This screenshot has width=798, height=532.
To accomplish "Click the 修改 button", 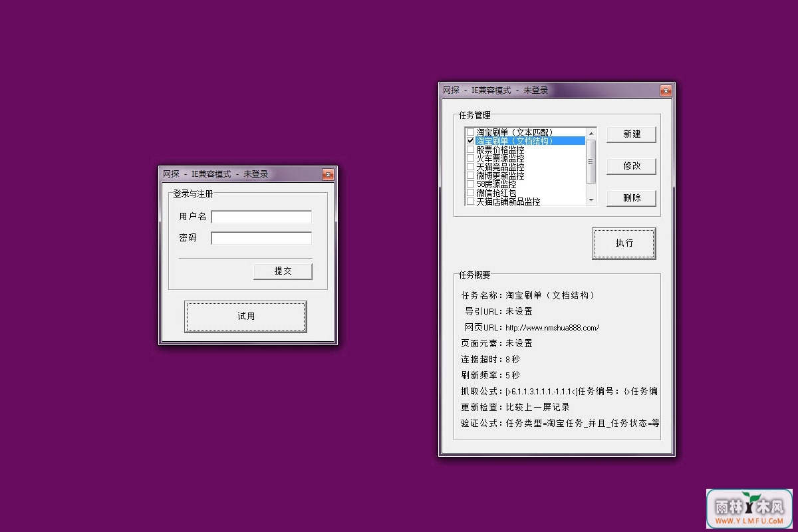I will pyautogui.click(x=631, y=166).
